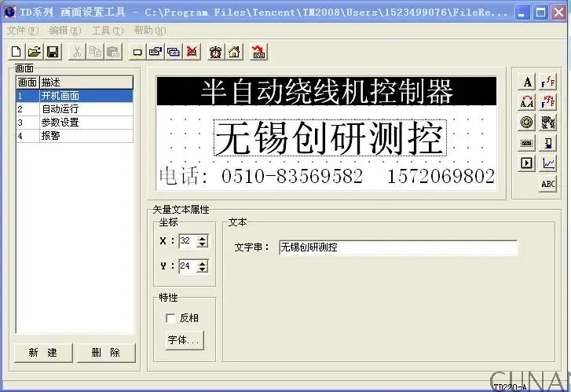Decrease the X coordinate value
571x392 pixels.
[202, 244]
